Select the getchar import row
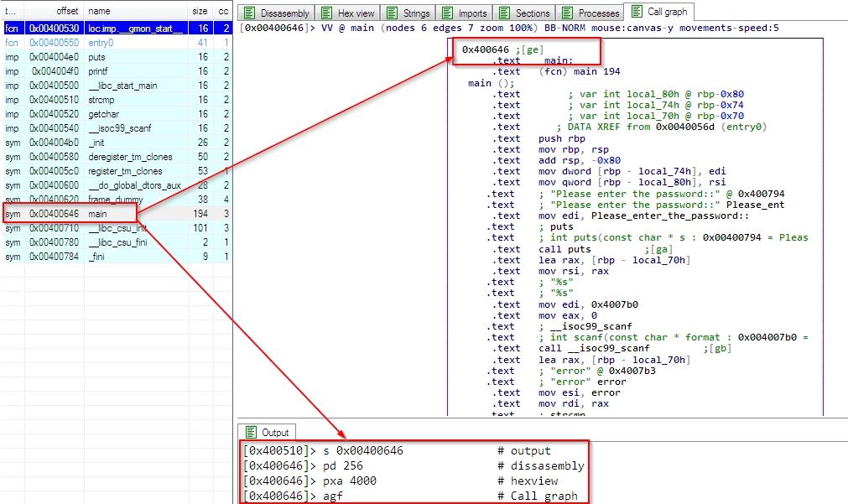Screen dimensions: 848x504 (117, 114)
